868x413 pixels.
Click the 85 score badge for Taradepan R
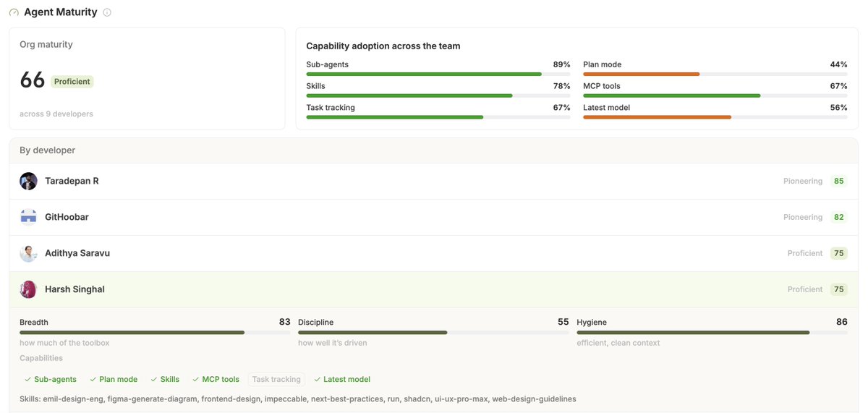tap(839, 181)
